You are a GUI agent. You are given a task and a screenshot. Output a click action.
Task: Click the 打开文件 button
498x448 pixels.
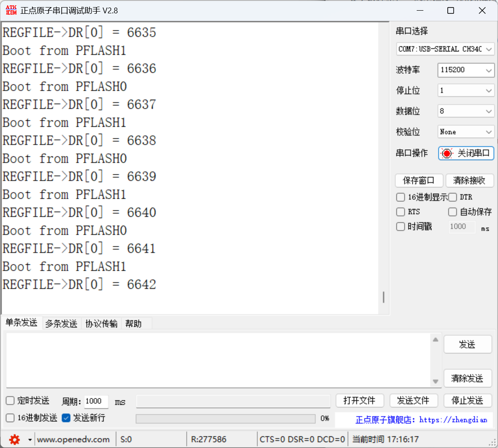(x=359, y=400)
